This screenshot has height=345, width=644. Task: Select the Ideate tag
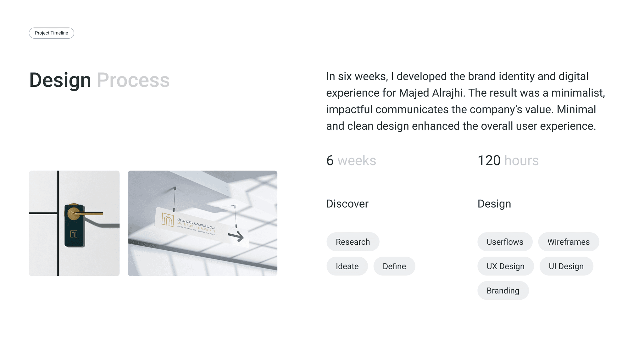(x=347, y=266)
